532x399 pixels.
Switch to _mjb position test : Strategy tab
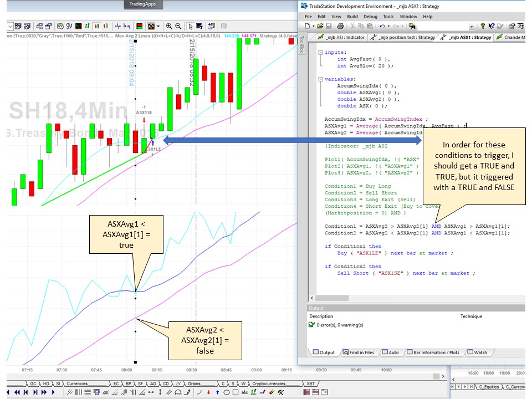(402, 37)
